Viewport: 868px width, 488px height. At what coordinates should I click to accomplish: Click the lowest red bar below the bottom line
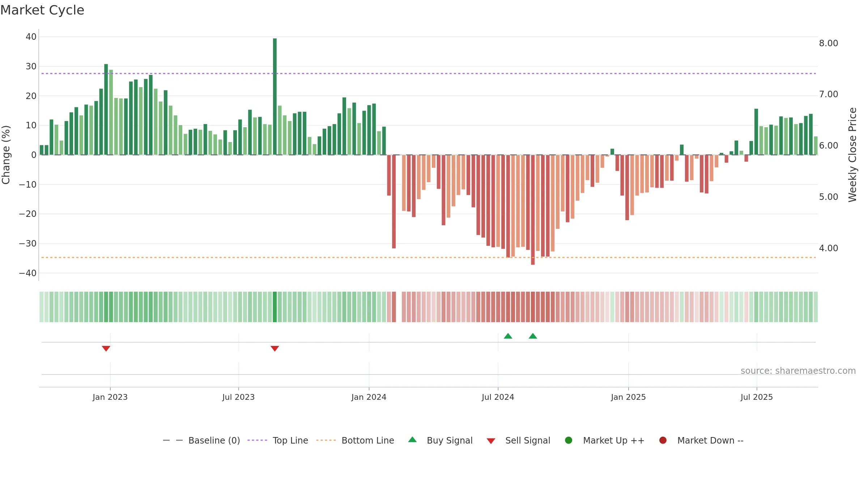point(533,210)
